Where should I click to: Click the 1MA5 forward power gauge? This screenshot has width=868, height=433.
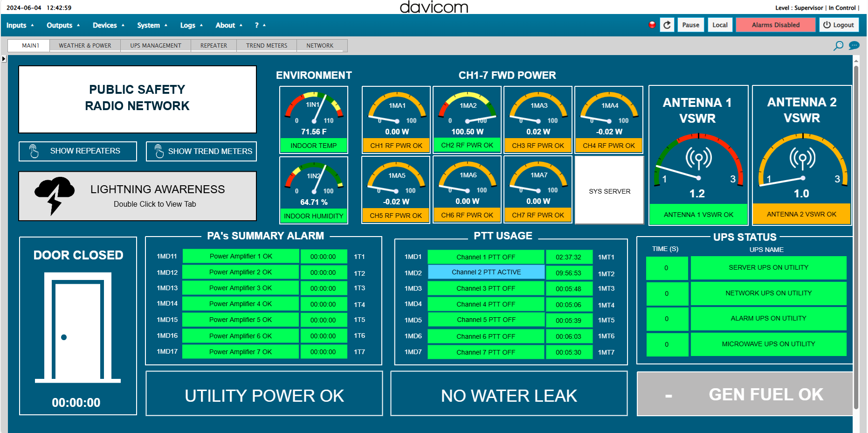click(x=396, y=178)
